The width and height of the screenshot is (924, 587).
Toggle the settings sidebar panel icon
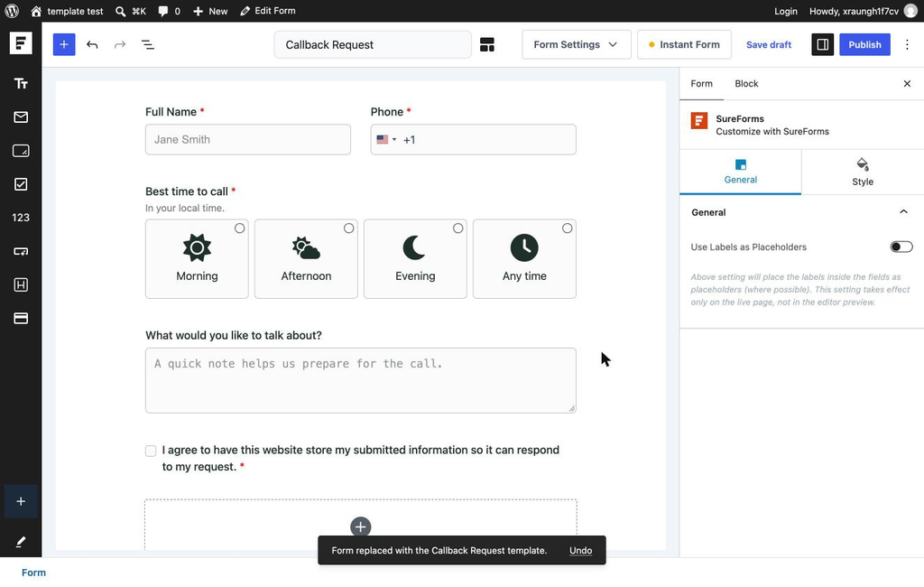pos(823,45)
